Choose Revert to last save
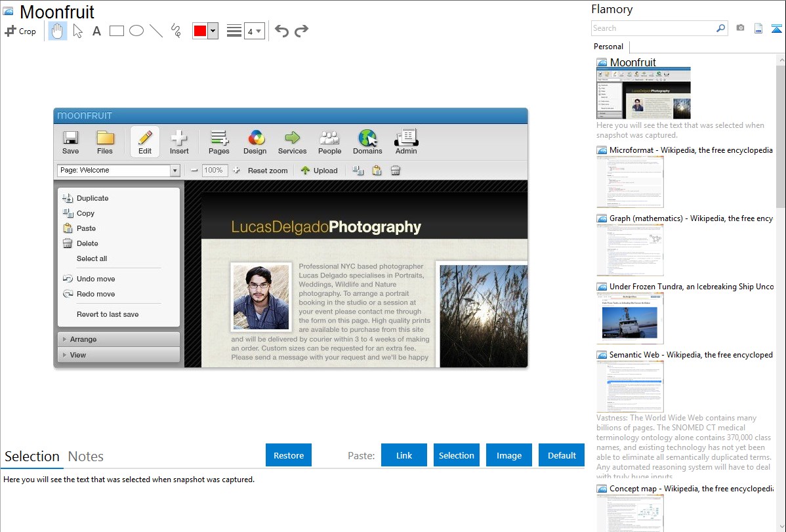The image size is (786, 532). [x=108, y=314]
